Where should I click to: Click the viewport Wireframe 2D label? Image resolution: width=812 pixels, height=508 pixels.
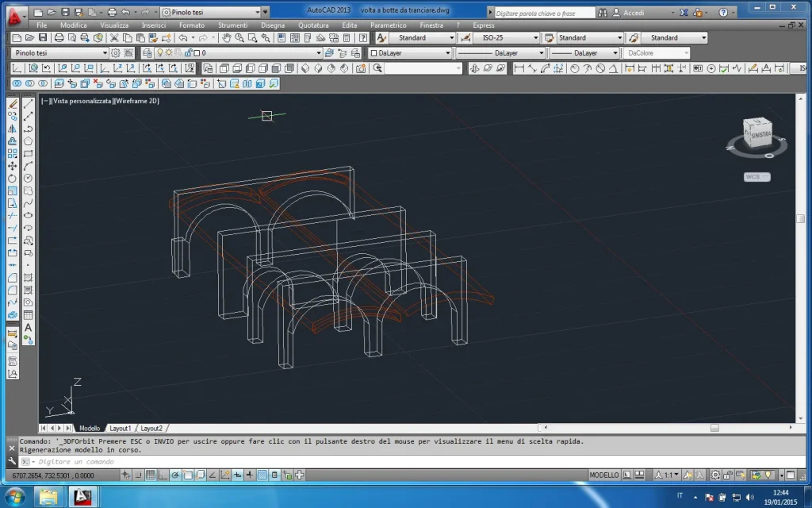pos(136,101)
